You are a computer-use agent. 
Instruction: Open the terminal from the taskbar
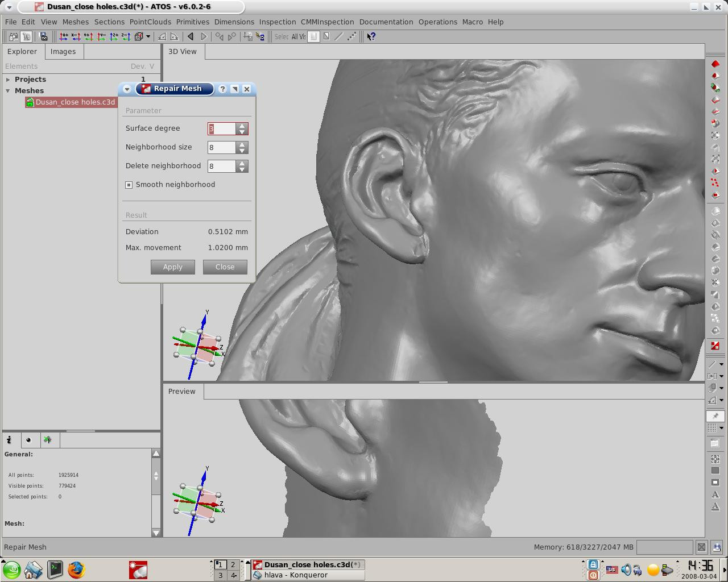click(55, 569)
